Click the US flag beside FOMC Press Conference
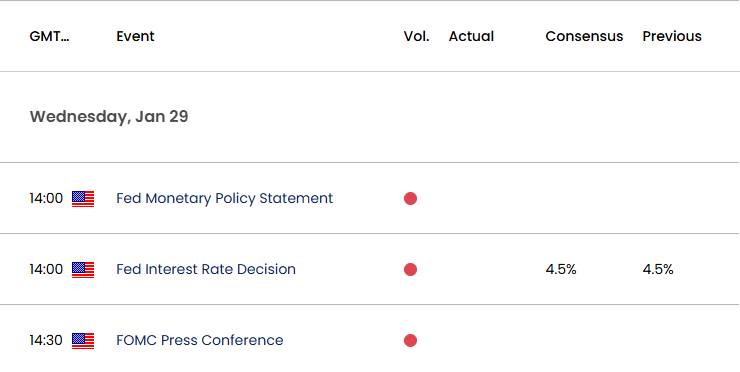Viewport: 740px width, 372px height. tap(83, 340)
